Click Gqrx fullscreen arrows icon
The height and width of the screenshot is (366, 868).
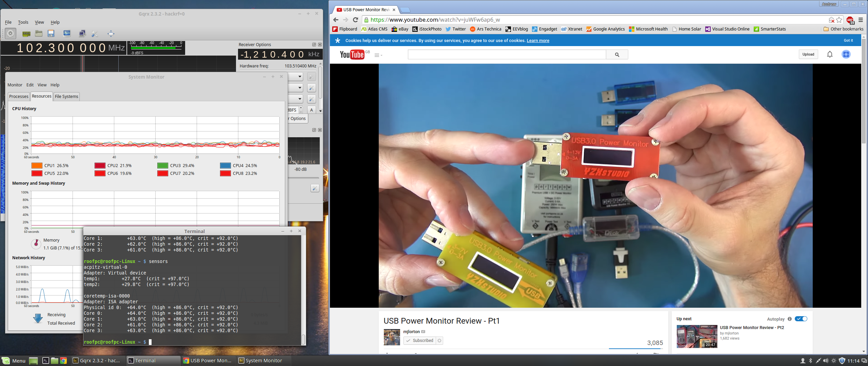click(x=111, y=34)
